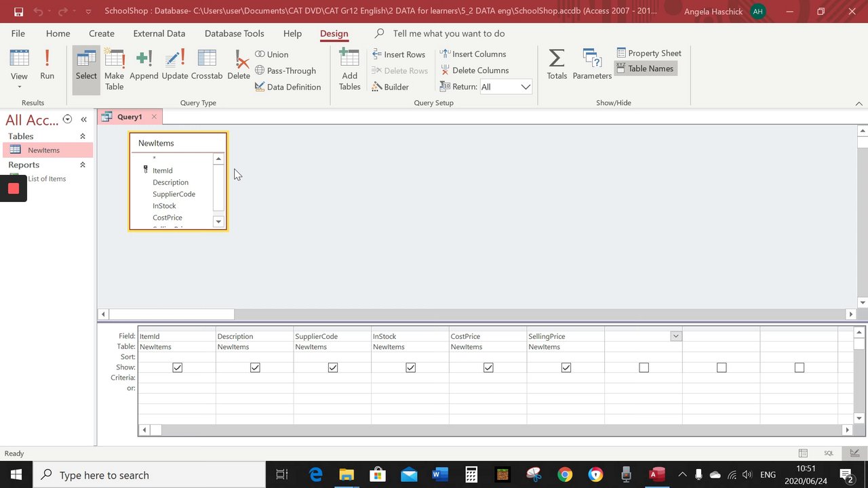Viewport: 868px width, 488px height.
Task: Delete Columns from the query grid
Action: pos(474,70)
